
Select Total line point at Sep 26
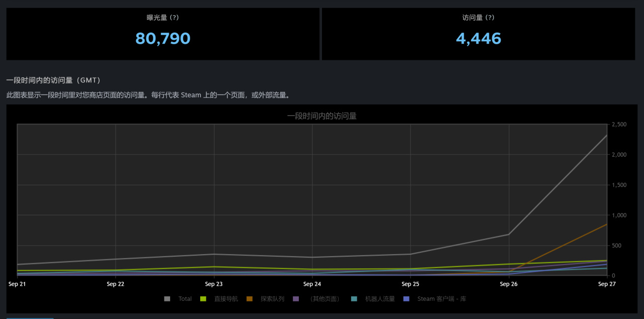coord(509,234)
